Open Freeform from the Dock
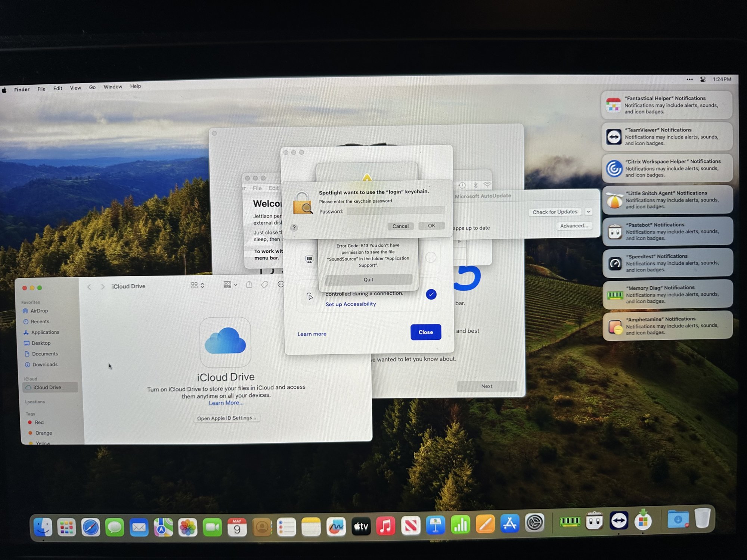 tap(336, 527)
